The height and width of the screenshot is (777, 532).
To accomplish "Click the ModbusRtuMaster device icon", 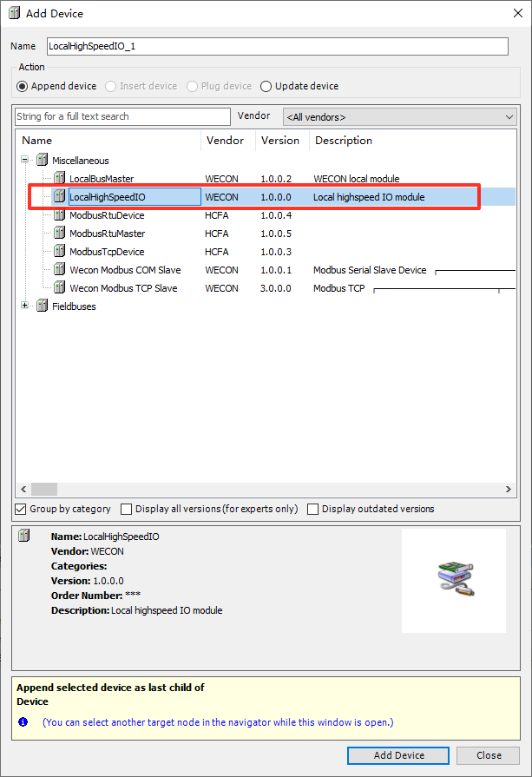I will 60,234.
